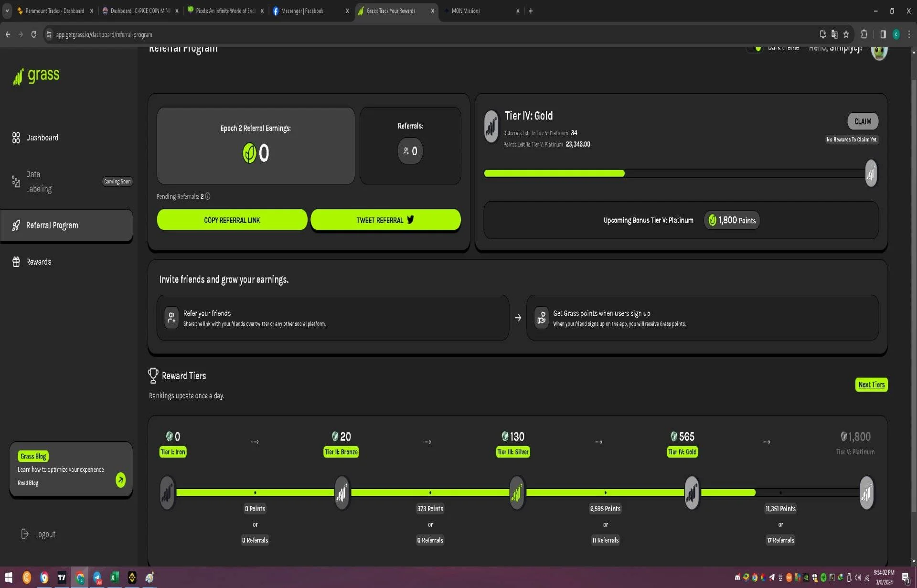Open TradingView from the taskbar
Viewport: 917px width, 588px height.
(62, 577)
